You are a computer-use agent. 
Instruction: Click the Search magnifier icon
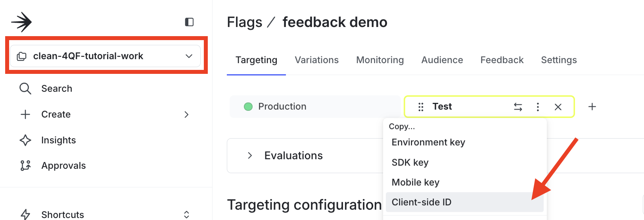pyautogui.click(x=25, y=89)
